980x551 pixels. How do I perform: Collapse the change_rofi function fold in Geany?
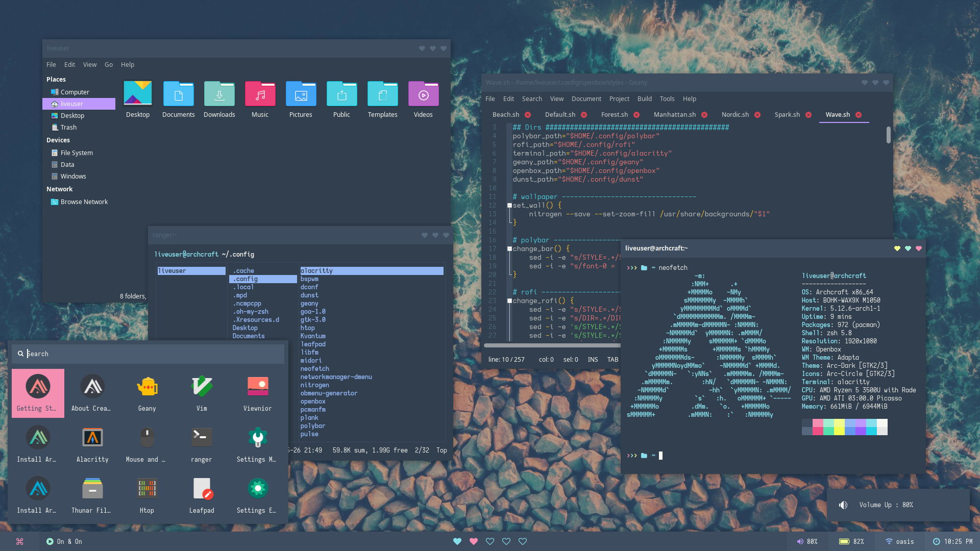[x=509, y=301]
